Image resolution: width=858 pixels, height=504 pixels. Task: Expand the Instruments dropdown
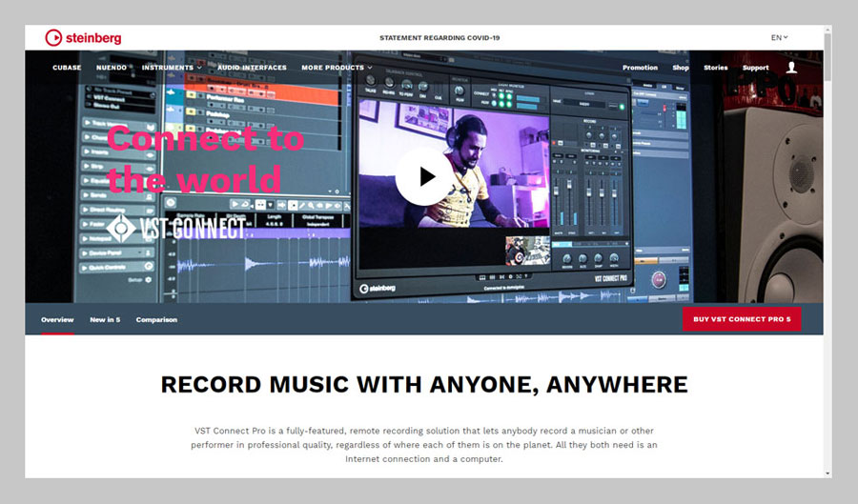(x=172, y=68)
